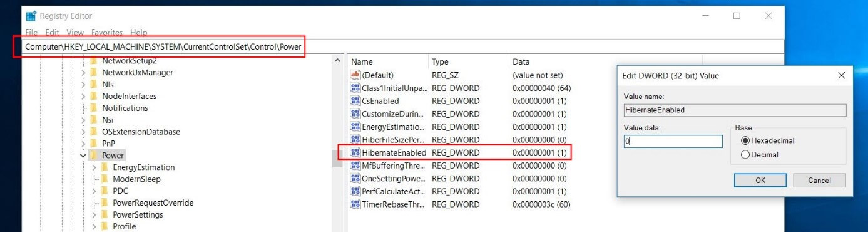Click the (value not set) data cell
The width and height of the screenshot is (868, 232).
[538, 75]
